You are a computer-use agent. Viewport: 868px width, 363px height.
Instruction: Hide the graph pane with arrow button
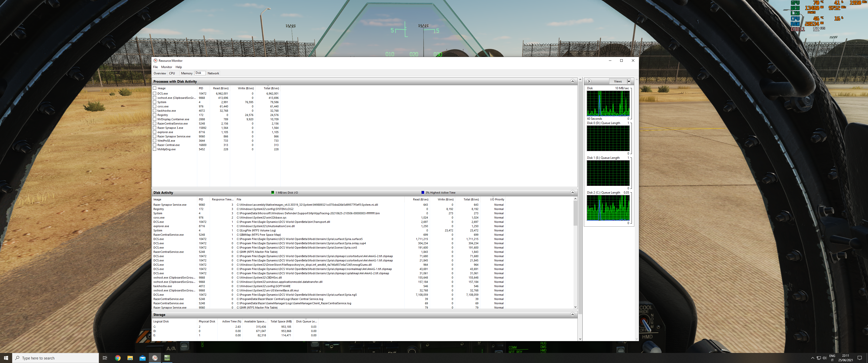(589, 81)
